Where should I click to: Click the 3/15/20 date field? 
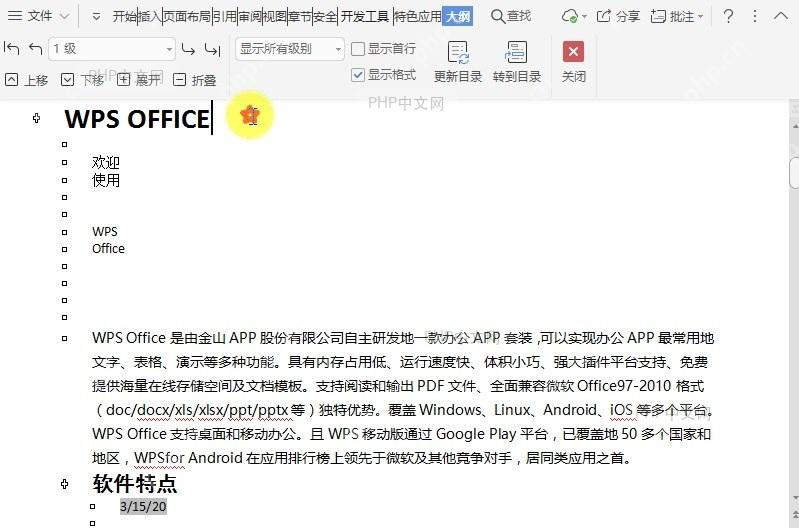point(143,507)
